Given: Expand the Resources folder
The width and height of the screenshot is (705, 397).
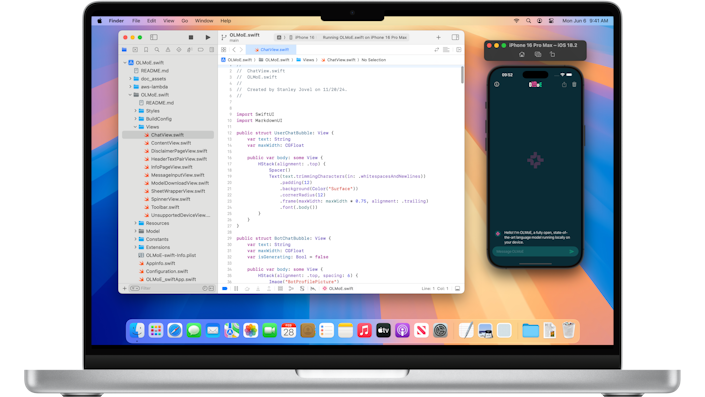Looking at the screenshot, I should pyautogui.click(x=135, y=223).
